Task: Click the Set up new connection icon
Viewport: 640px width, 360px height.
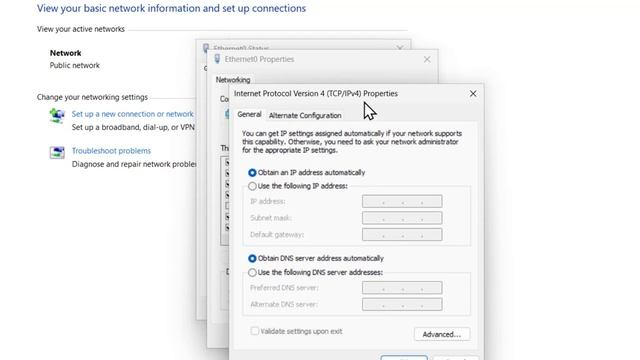Action: [x=57, y=116]
